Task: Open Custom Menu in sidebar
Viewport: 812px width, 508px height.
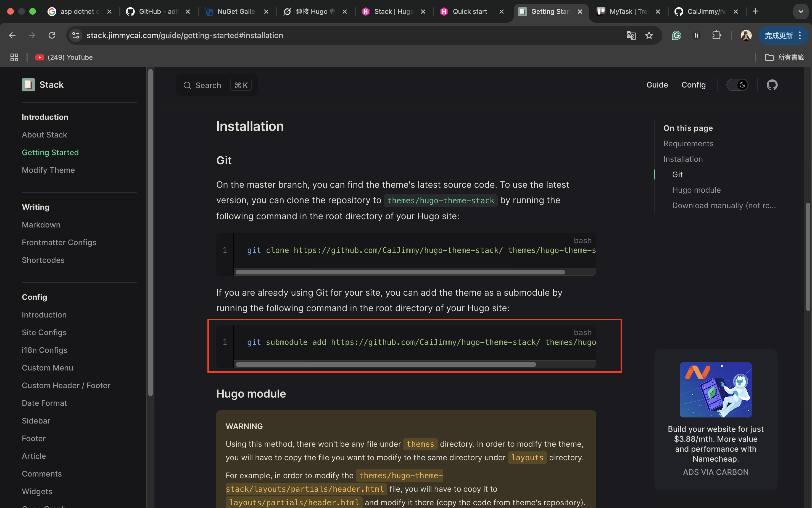Action: point(48,368)
